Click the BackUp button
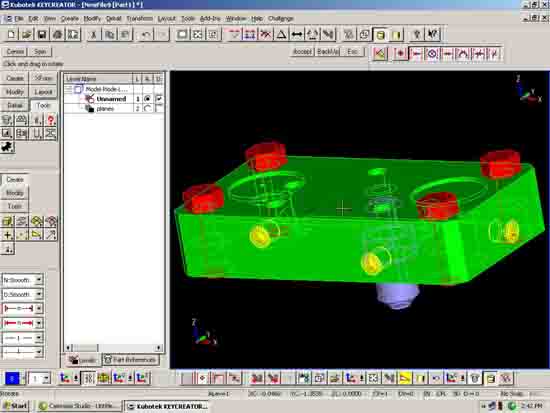Screen dimensions: 550x413 (x=328, y=52)
